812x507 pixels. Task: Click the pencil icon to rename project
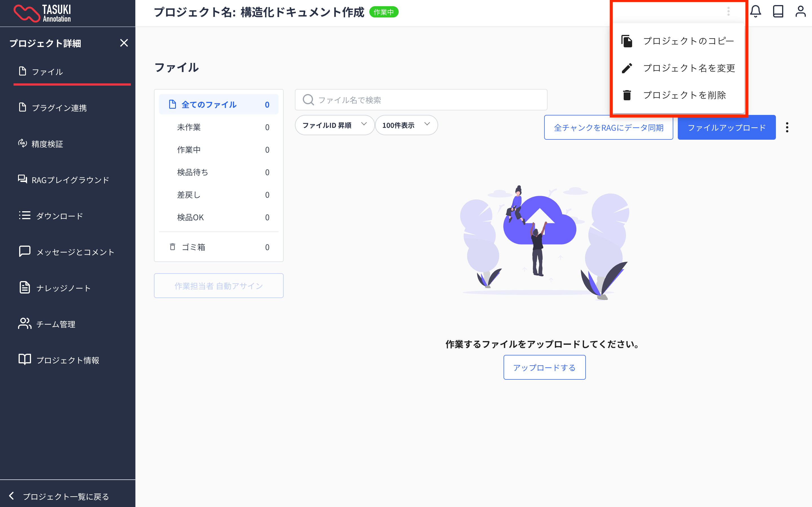click(x=627, y=68)
